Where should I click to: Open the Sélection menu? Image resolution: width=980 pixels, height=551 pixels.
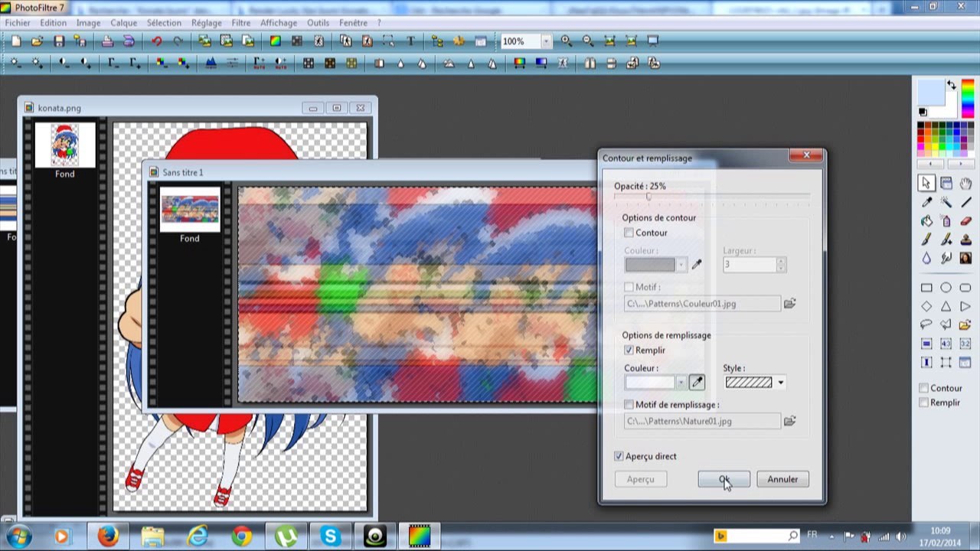[164, 23]
